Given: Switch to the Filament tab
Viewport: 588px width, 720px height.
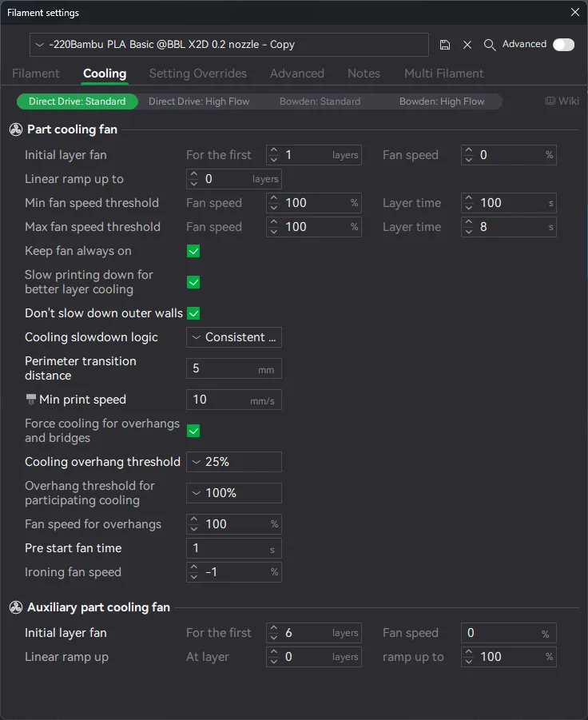Looking at the screenshot, I should click(35, 74).
